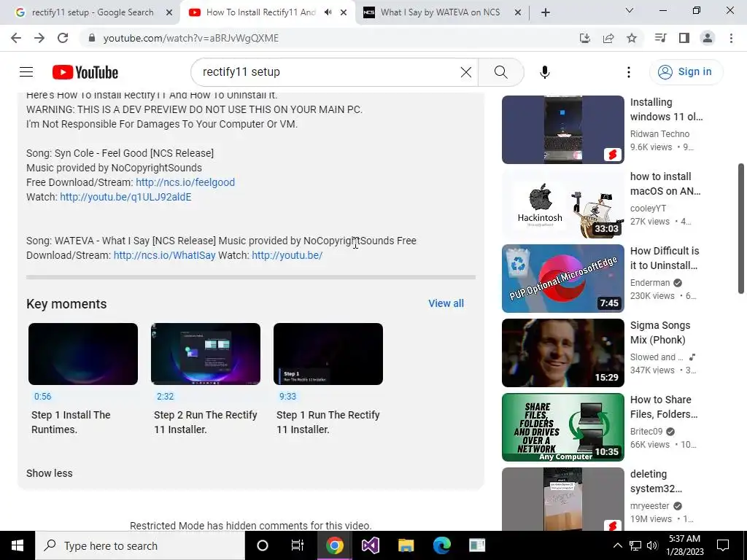
Task: Click the 2:32 timestamp link
Action: pyautogui.click(x=165, y=396)
